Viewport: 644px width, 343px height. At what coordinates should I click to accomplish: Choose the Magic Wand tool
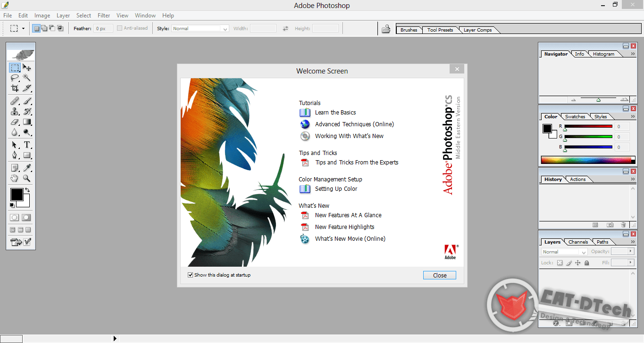tap(27, 77)
